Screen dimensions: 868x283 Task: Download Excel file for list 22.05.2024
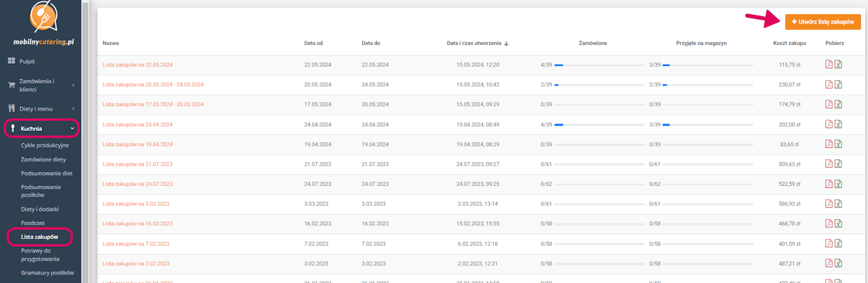(838, 65)
